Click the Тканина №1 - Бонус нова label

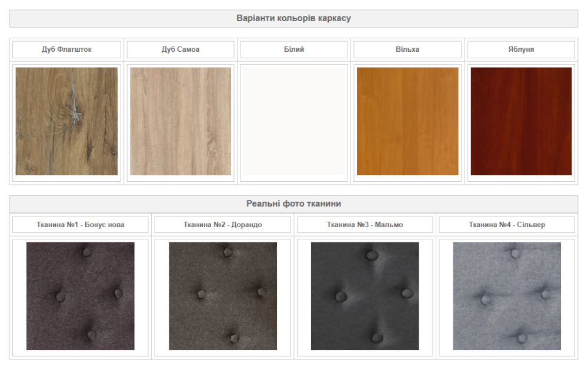[x=81, y=225]
